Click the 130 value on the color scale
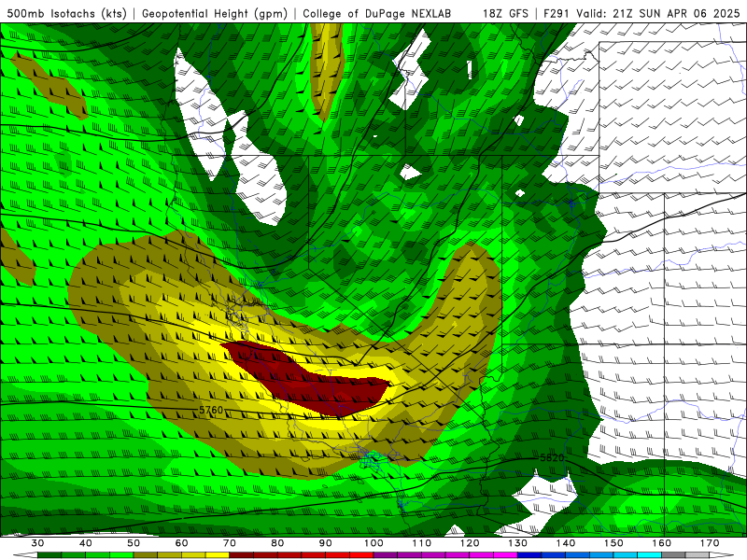The height and width of the screenshot is (560, 747). pyautogui.click(x=518, y=543)
